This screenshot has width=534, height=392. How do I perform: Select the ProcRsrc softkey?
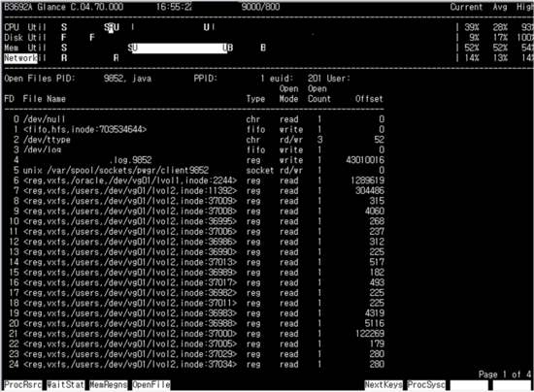click(23, 385)
